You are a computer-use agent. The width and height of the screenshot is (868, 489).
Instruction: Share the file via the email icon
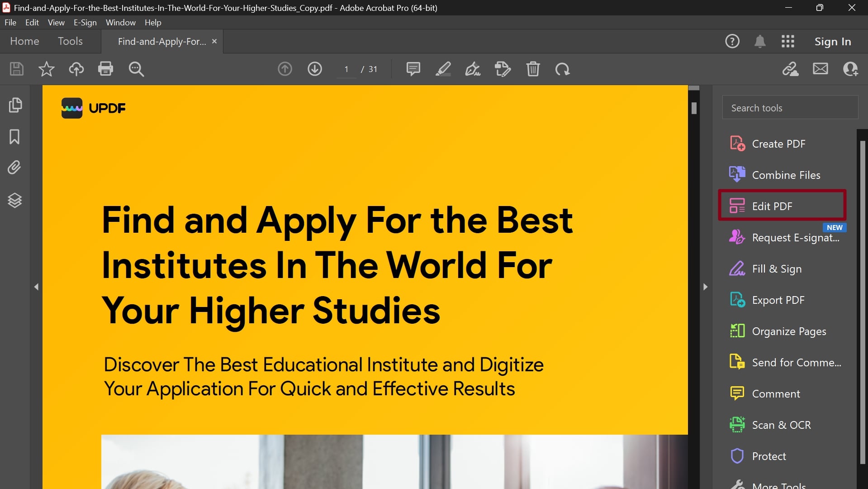pyautogui.click(x=820, y=69)
